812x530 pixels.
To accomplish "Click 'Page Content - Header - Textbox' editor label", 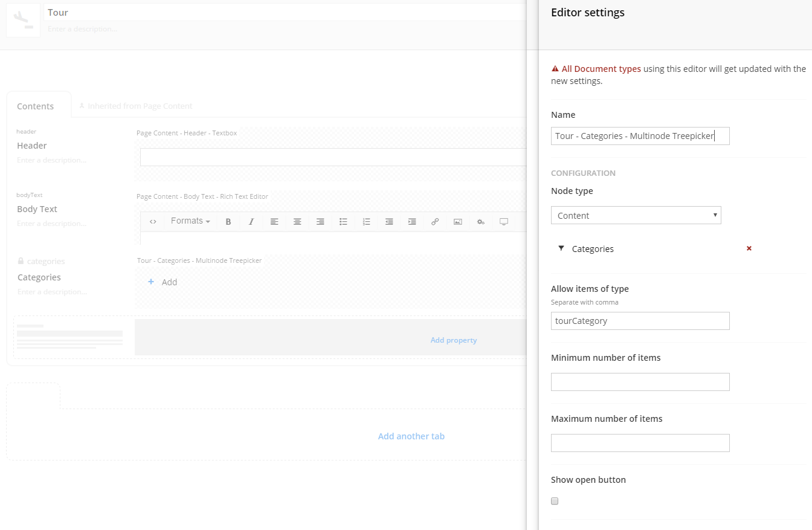I will click(187, 133).
